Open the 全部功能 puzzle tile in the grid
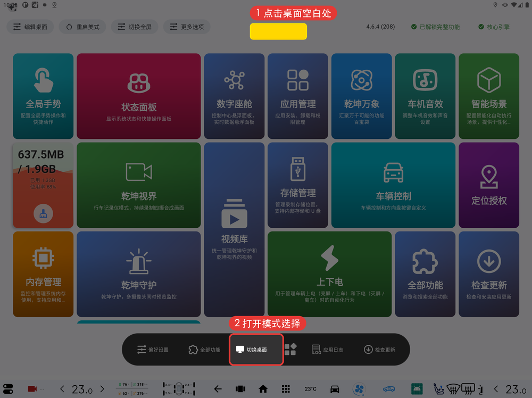Screen dimensions: 532x398 425,274
